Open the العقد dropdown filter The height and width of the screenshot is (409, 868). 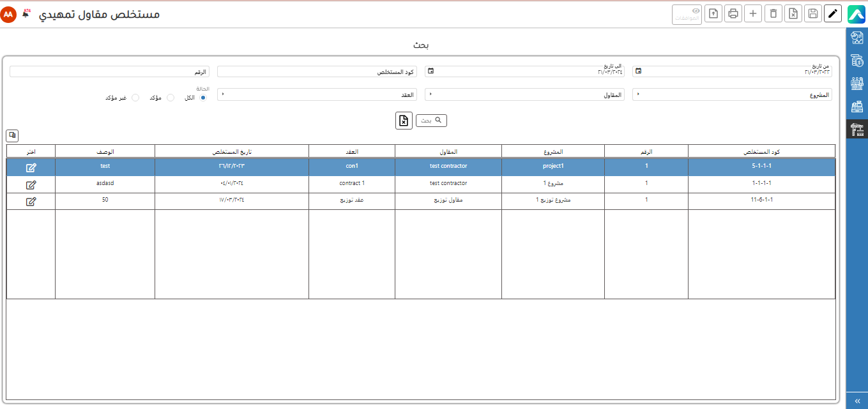[x=317, y=94]
